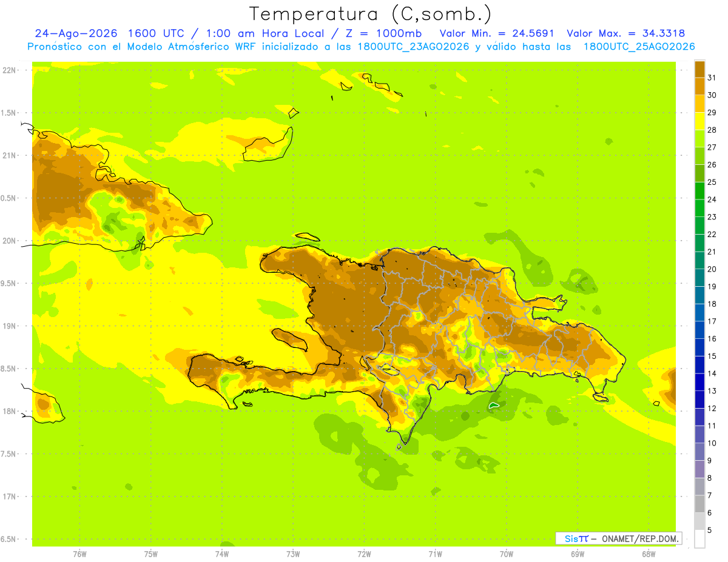Image resolution: width=728 pixels, height=562 pixels.
Task: Click the "0.5N" latitude label
Action: click(8, 198)
